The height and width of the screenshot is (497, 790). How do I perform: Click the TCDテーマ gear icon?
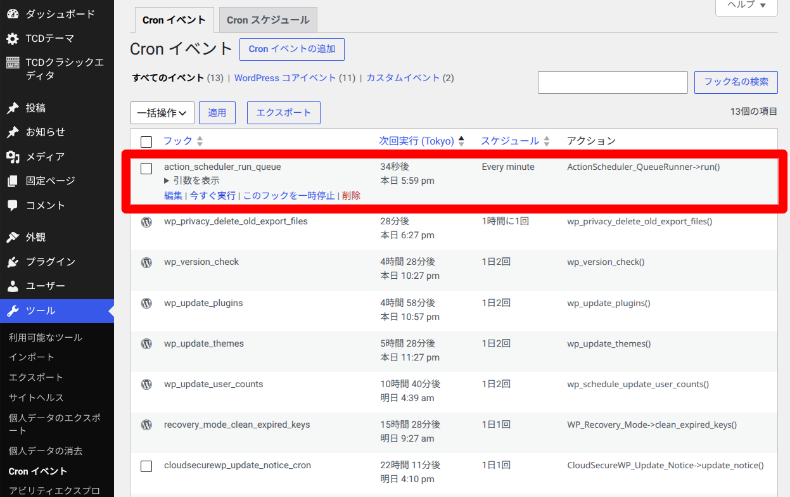point(13,39)
